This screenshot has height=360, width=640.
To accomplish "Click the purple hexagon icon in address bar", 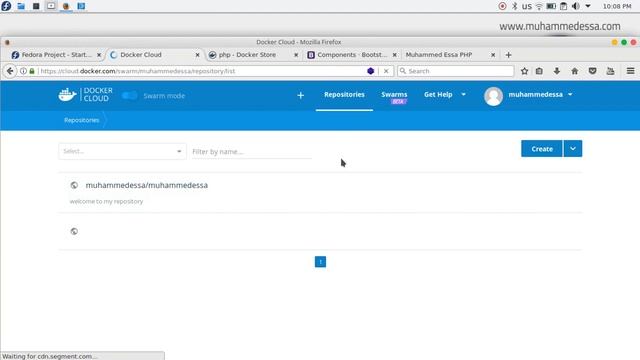I will [x=371, y=71].
